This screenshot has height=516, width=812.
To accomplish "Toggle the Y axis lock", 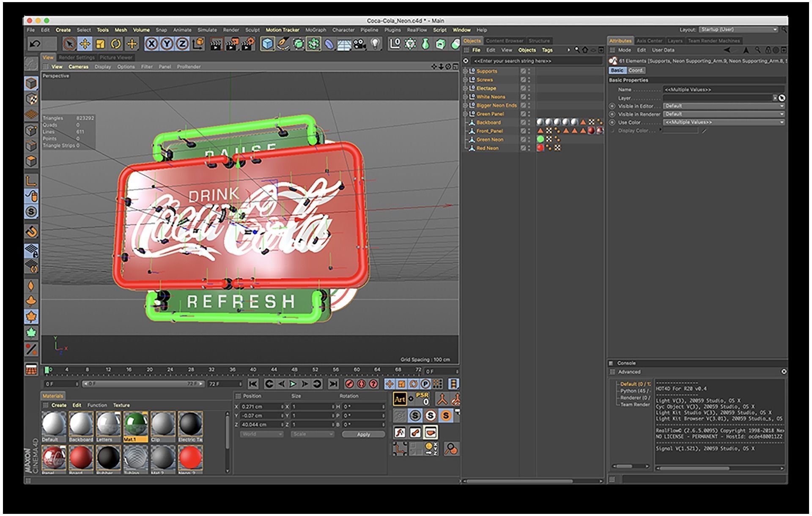I will tap(167, 44).
